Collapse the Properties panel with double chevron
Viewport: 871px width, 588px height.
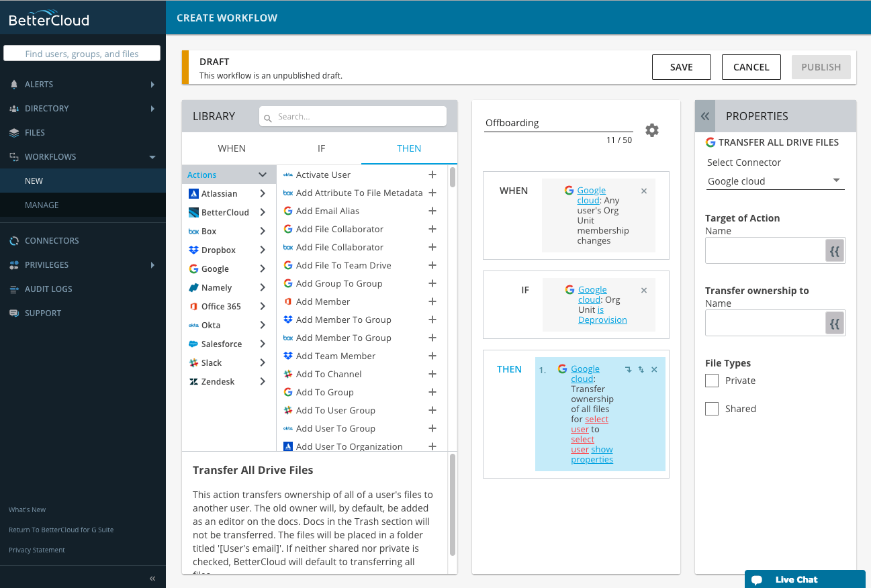tap(705, 116)
